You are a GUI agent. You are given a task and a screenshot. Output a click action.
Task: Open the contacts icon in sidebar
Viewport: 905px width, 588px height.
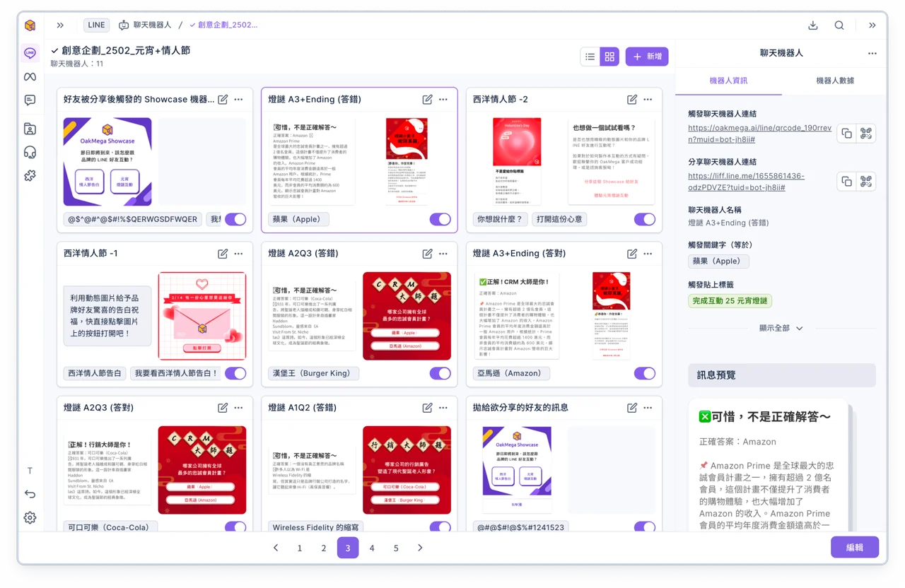pos(30,129)
